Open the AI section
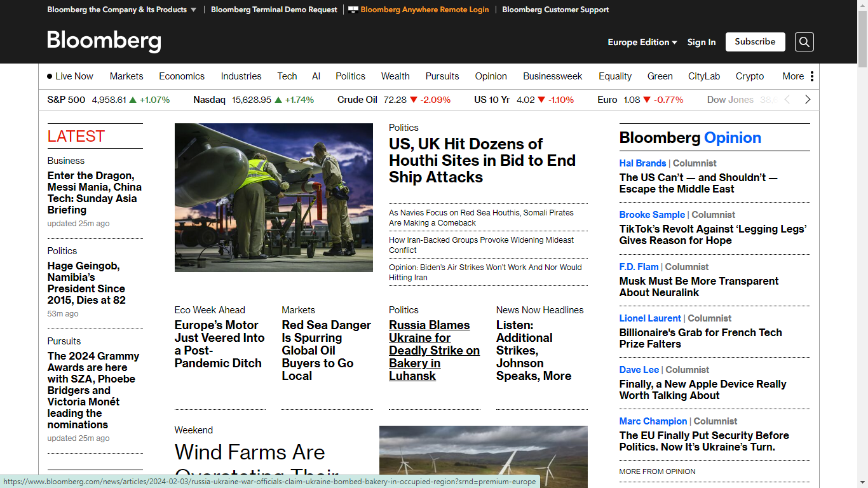Screen dimensions: 868x488 point(316,76)
